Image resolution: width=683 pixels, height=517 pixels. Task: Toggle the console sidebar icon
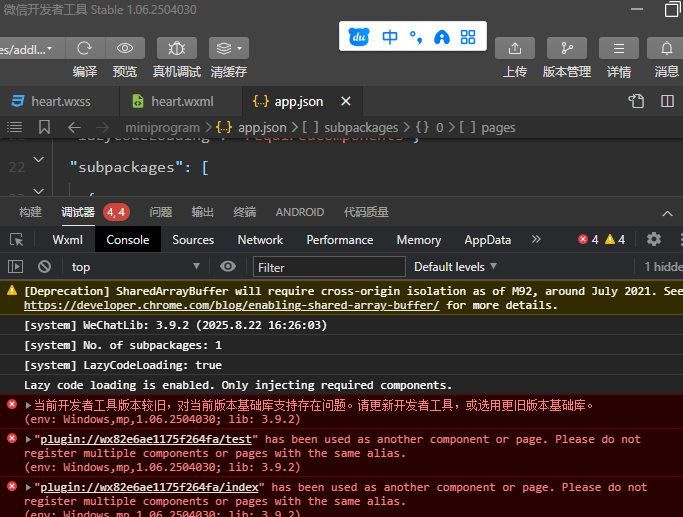[15, 267]
